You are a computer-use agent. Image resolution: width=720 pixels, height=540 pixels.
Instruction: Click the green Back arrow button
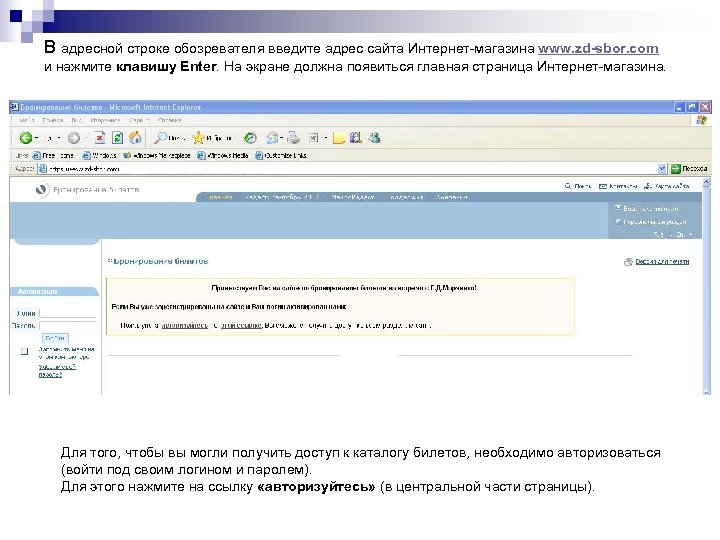point(26,138)
